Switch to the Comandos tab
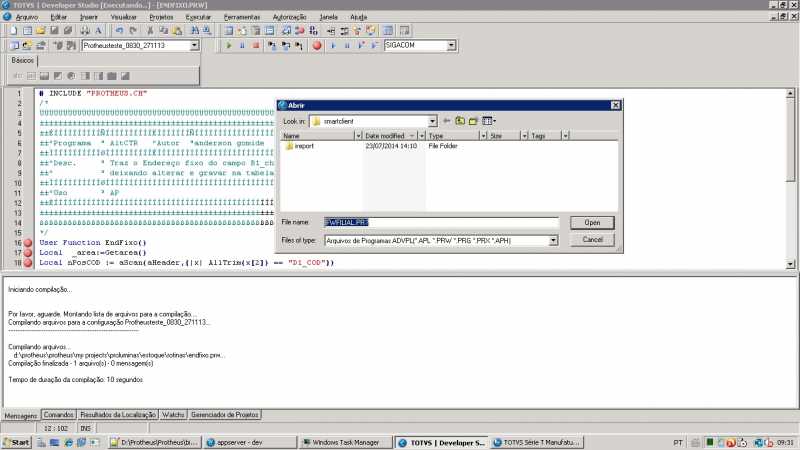 coord(59,415)
